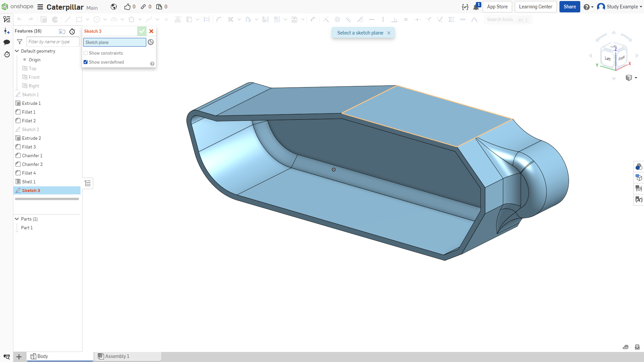Open versions and history panel
This screenshot has width=644, height=362.
coord(7,54)
